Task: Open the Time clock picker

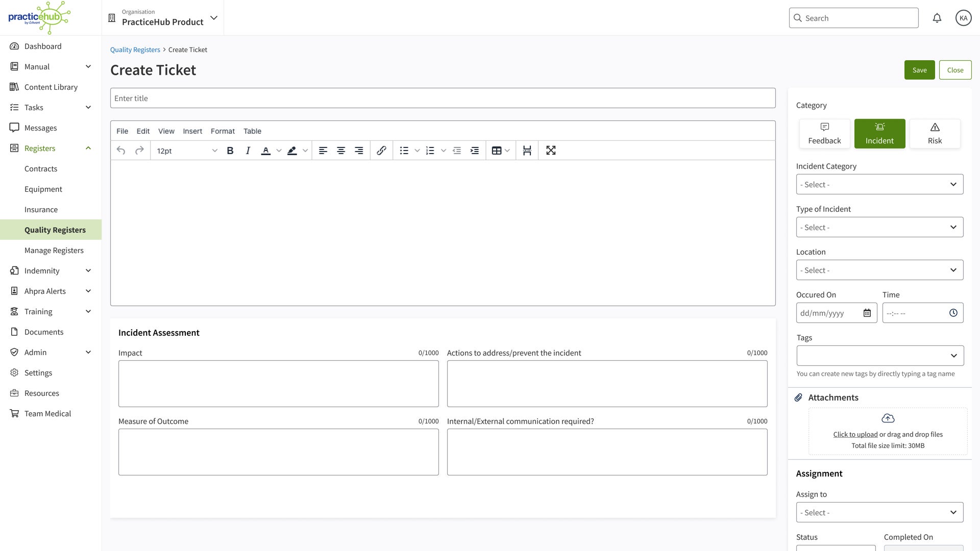Action: [x=953, y=313]
